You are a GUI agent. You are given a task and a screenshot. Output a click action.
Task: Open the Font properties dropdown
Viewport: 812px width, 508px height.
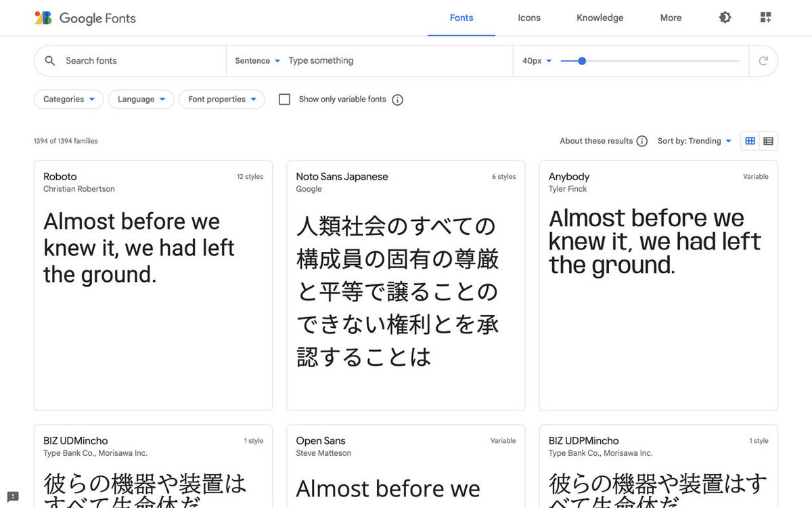pyautogui.click(x=222, y=100)
